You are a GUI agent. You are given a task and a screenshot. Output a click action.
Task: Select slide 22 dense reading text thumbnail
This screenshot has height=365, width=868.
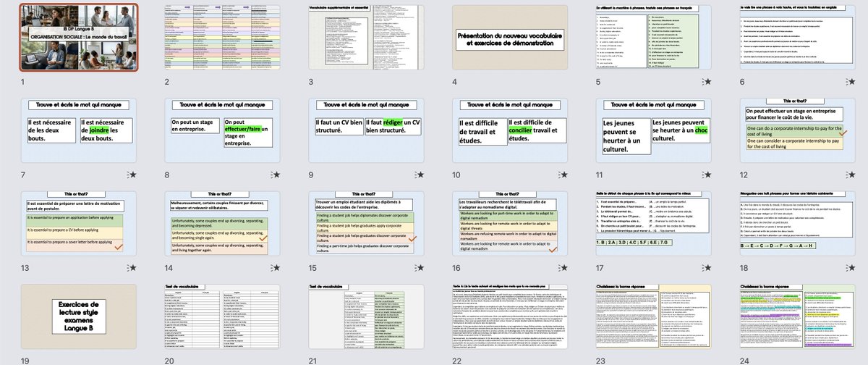click(x=511, y=316)
